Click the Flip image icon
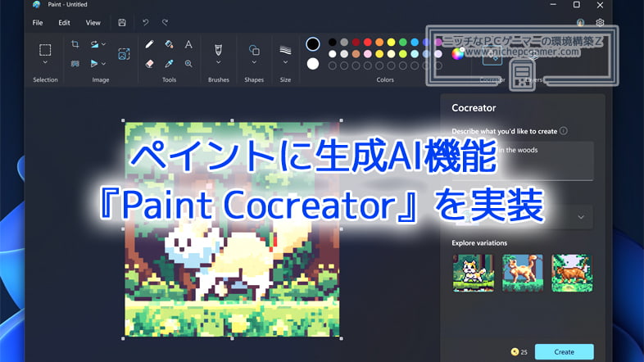This screenshot has width=644, height=362. [x=94, y=64]
